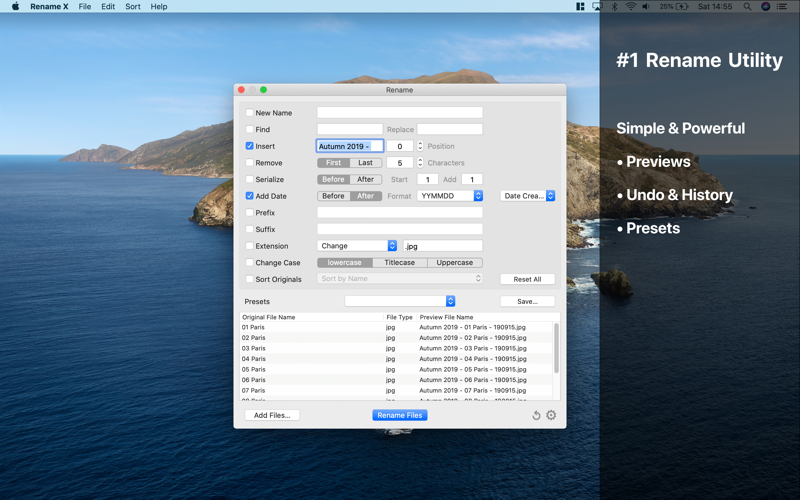Select First in the Remove row

pyautogui.click(x=333, y=163)
